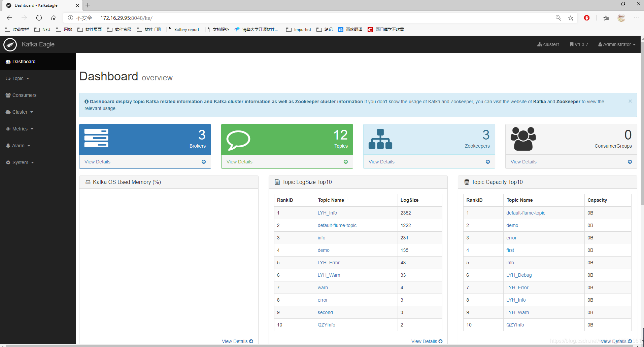644x347 pixels.
Task: View Details under Topics card
Action: [239, 162]
